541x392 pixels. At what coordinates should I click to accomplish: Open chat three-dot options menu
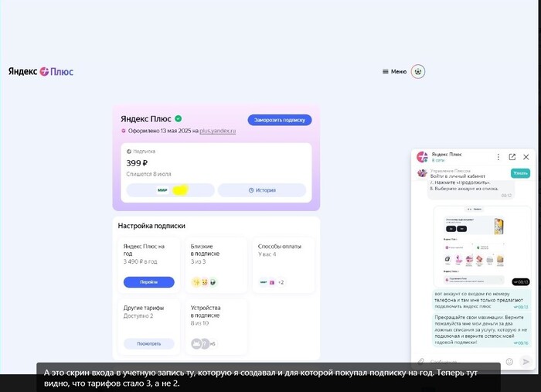coord(498,157)
